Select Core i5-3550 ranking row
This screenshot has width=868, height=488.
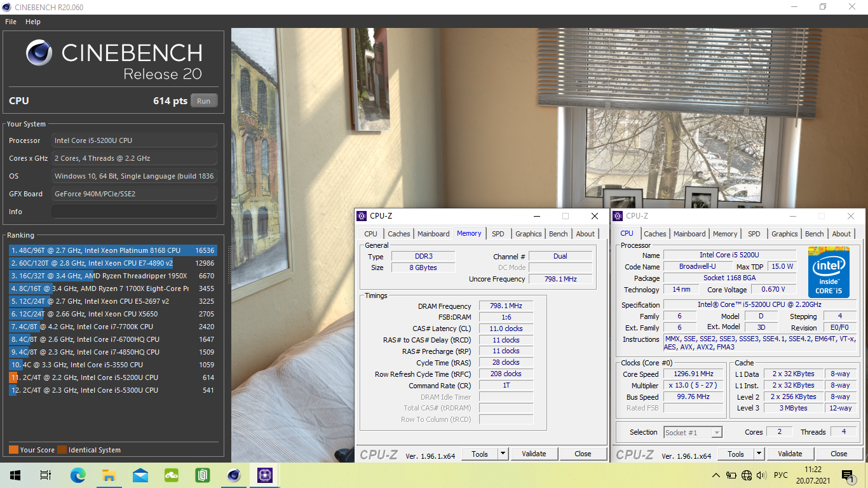point(113,365)
